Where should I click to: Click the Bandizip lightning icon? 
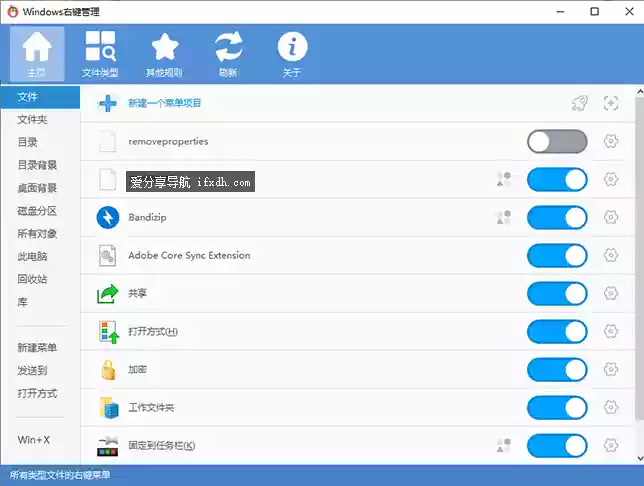point(108,217)
